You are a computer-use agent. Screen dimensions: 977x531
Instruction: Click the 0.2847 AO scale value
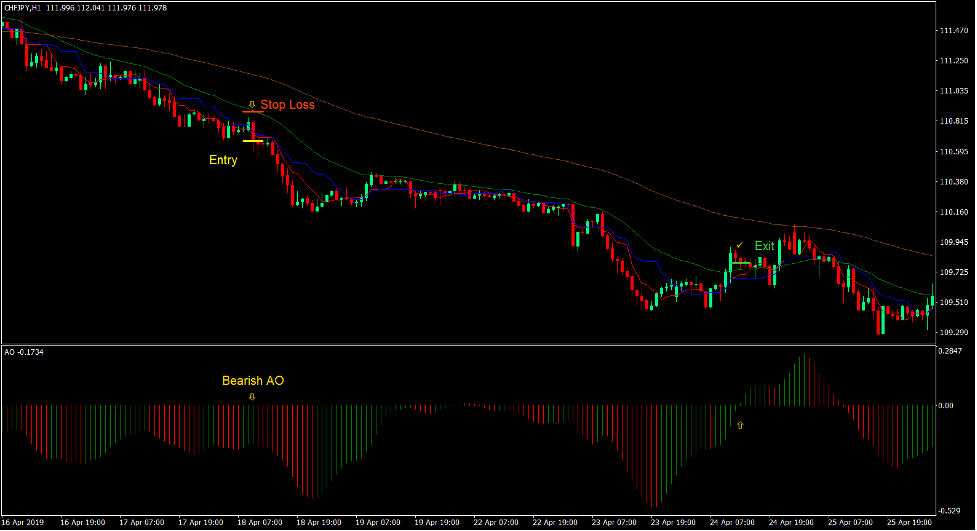pyautogui.click(x=950, y=352)
